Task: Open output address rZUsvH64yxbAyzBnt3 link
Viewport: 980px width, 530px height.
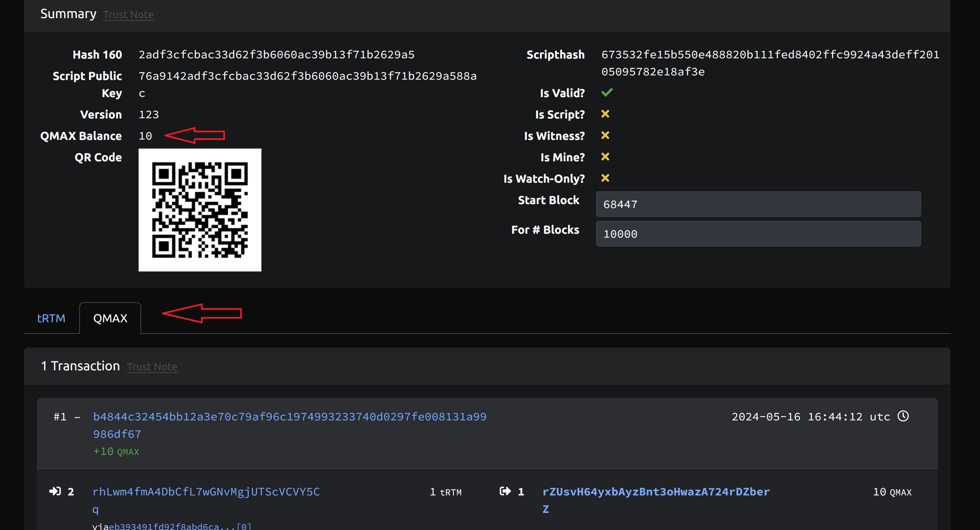Action: click(x=656, y=492)
